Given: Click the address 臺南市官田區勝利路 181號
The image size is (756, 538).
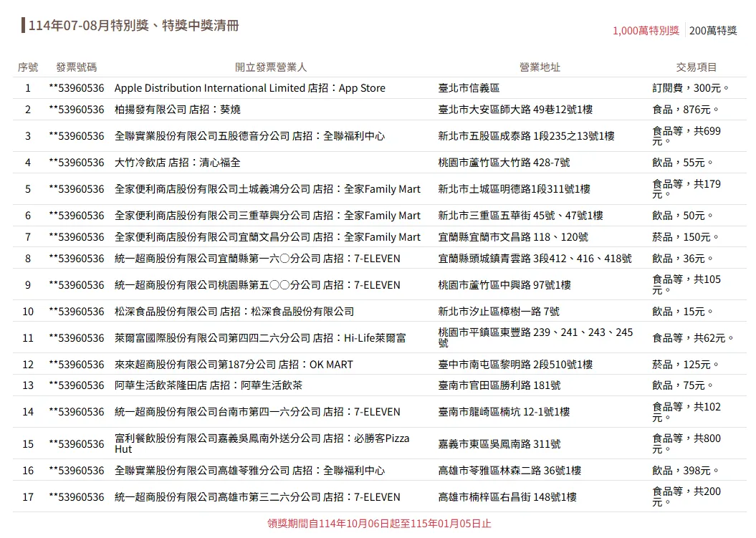Looking at the screenshot, I should [x=499, y=385].
